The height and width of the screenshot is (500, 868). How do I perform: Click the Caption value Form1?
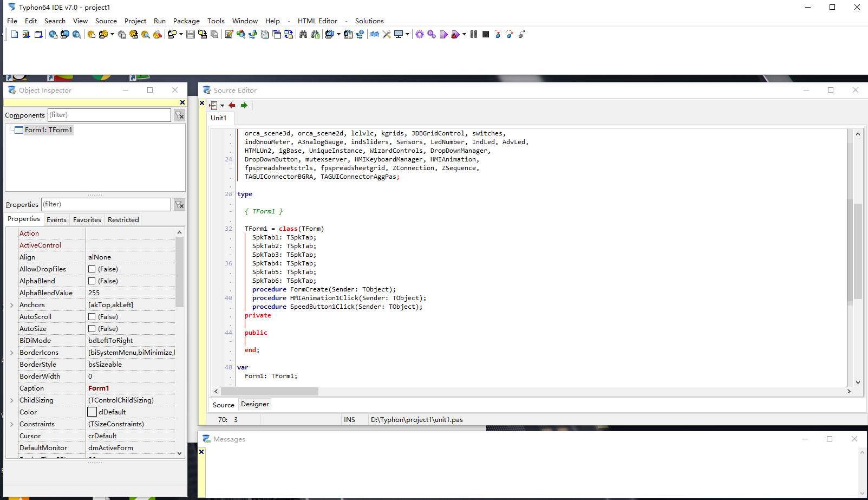click(x=99, y=388)
